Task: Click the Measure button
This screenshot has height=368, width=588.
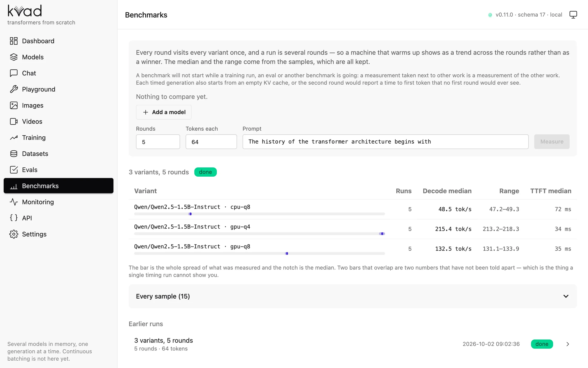Action: point(552,142)
